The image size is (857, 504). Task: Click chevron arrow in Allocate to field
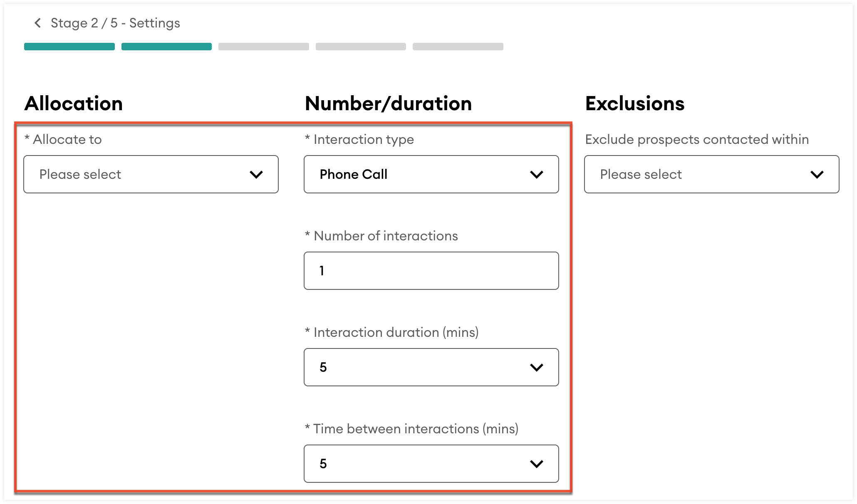(x=256, y=175)
